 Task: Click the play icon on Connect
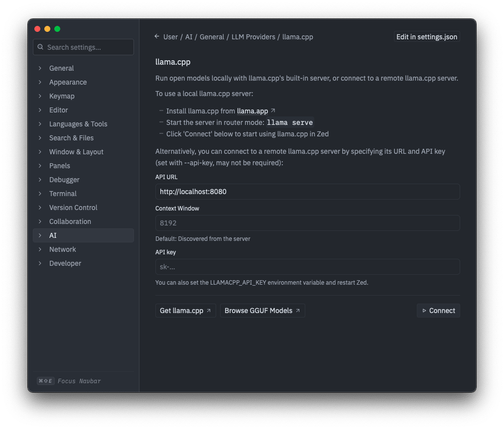[424, 311]
